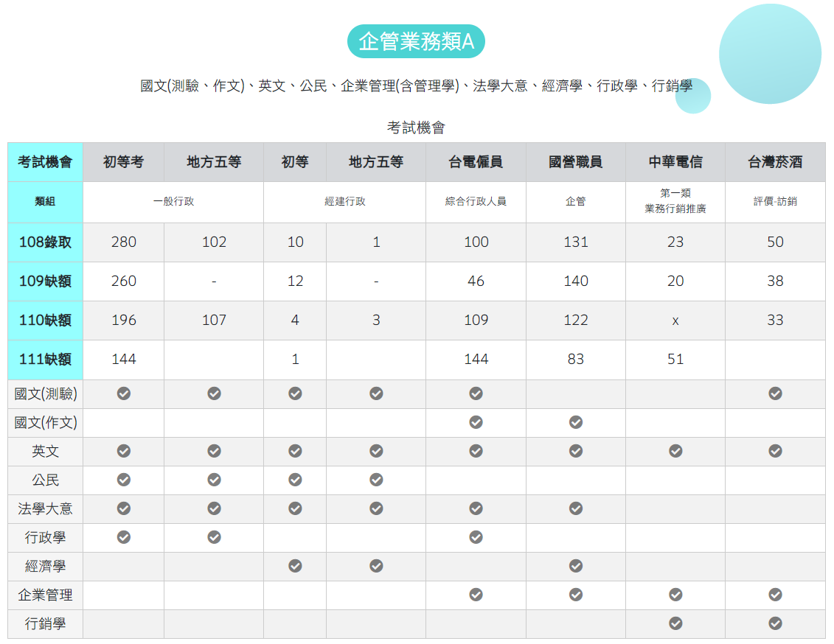Click the 經濟學 checkmark under 國營職員

click(576, 566)
